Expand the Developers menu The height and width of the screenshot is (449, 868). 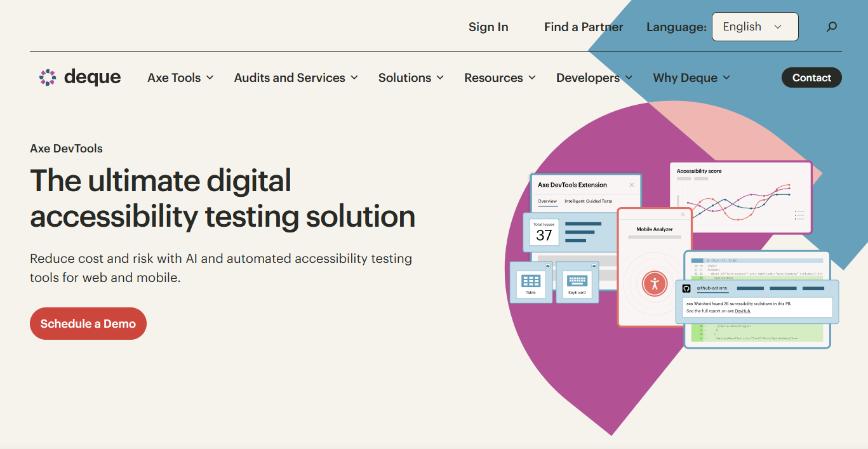click(x=594, y=77)
